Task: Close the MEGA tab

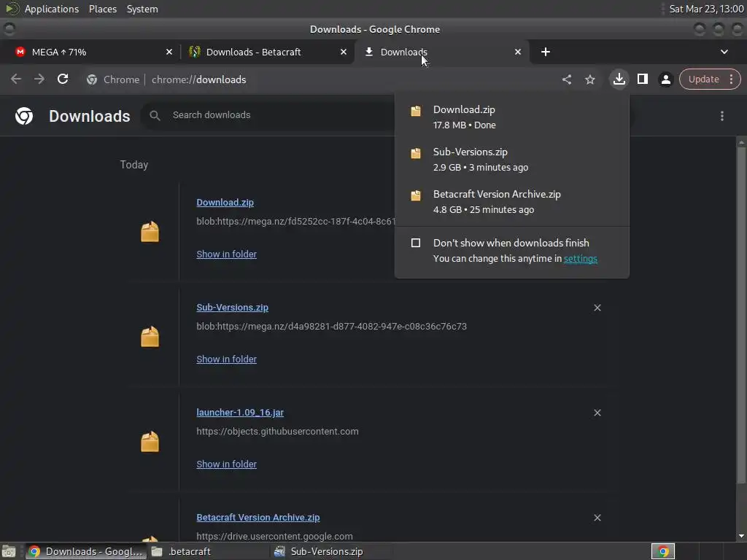Action: 169,52
